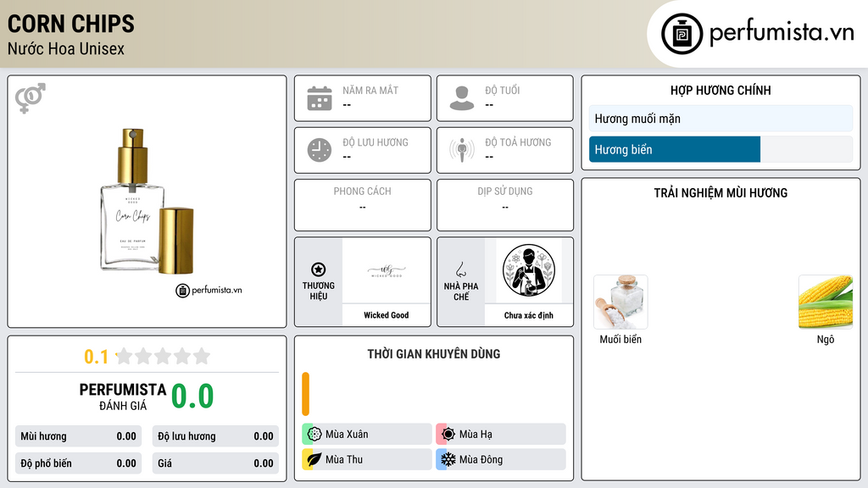Click the calendar icon for Năm ra mắt

[320, 98]
